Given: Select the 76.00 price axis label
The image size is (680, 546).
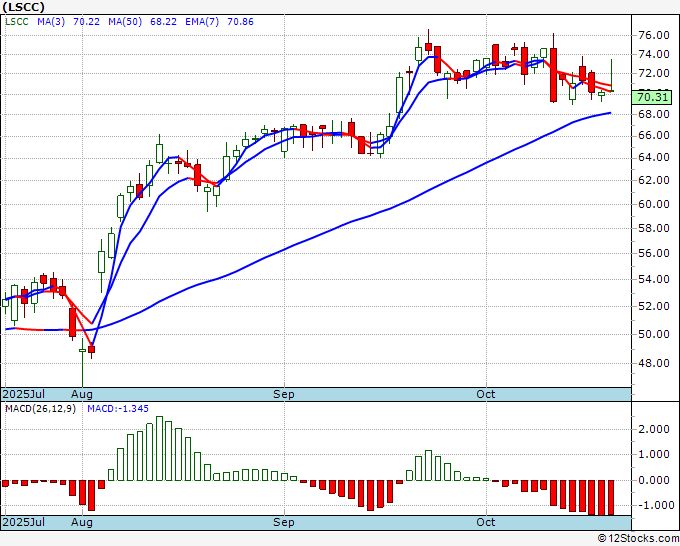Looking at the screenshot, I should [x=654, y=35].
